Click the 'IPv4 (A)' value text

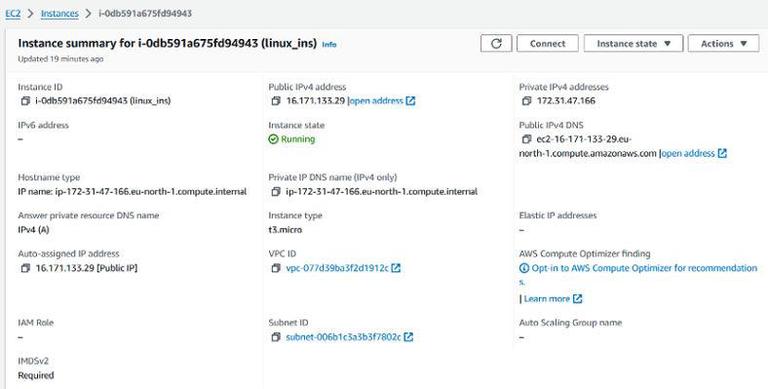tap(34, 230)
